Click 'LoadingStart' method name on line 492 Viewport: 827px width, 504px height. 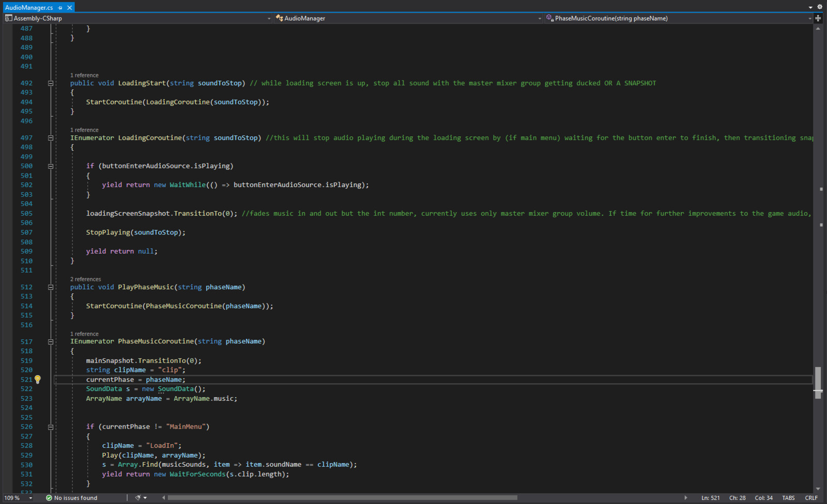coord(142,83)
